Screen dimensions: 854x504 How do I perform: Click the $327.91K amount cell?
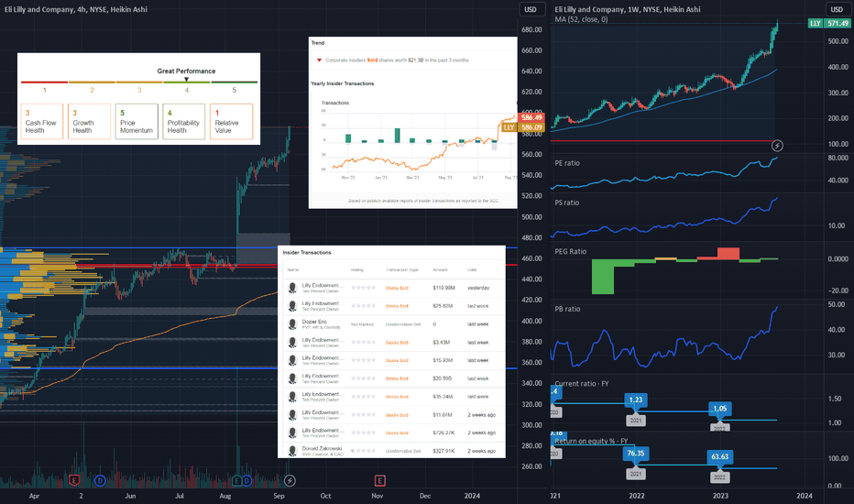(443, 451)
